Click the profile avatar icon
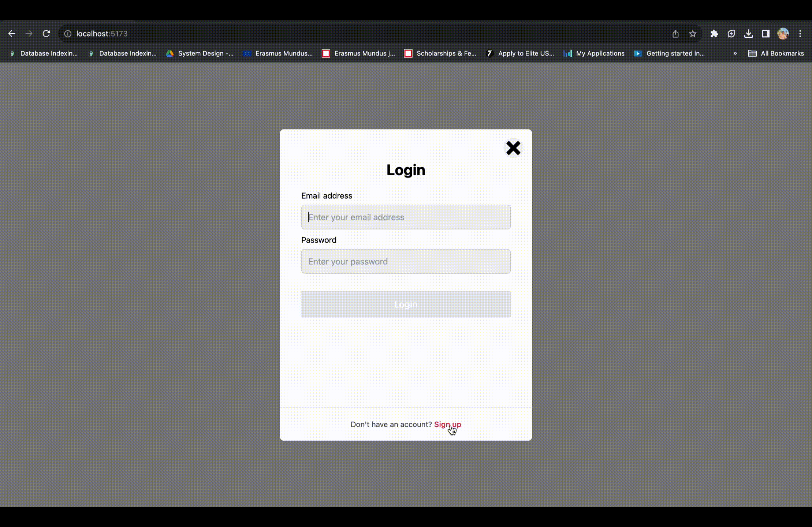Viewport: 812px width, 527px height. [783, 34]
